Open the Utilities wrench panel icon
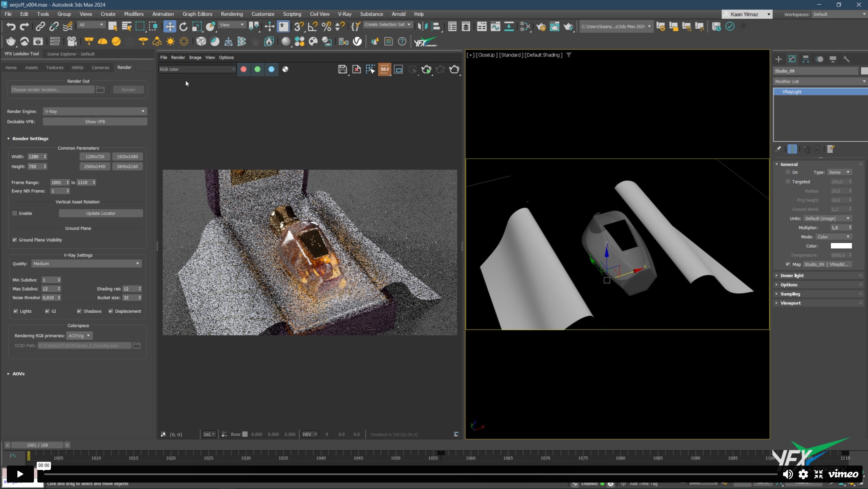The image size is (868, 489). click(x=846, y=59)
